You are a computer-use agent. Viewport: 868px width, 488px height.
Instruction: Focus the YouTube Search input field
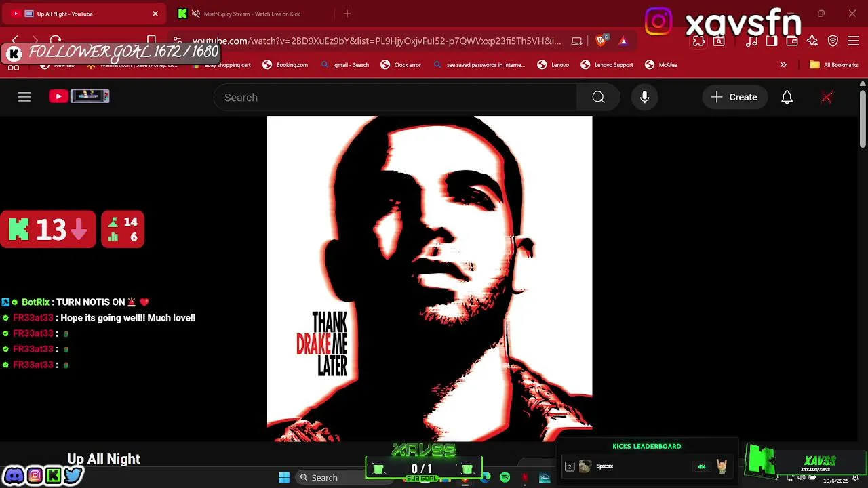tap(395, 97)
